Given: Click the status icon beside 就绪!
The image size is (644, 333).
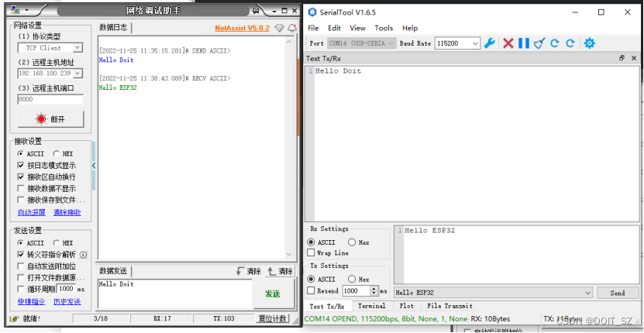Looking at the screenshot, I should tap(15, 318).
